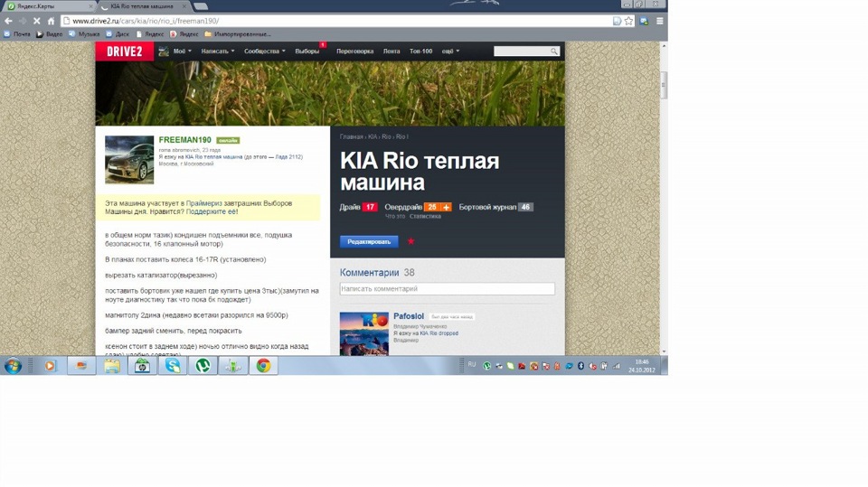Open Skype from the taskbar
The image size is (868, 487).
click(x=173, y=366)
